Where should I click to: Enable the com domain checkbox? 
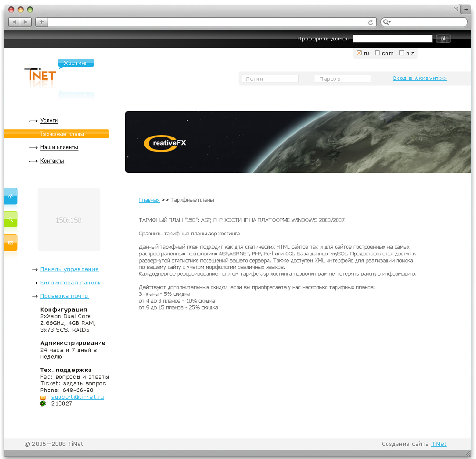point(377,53)
